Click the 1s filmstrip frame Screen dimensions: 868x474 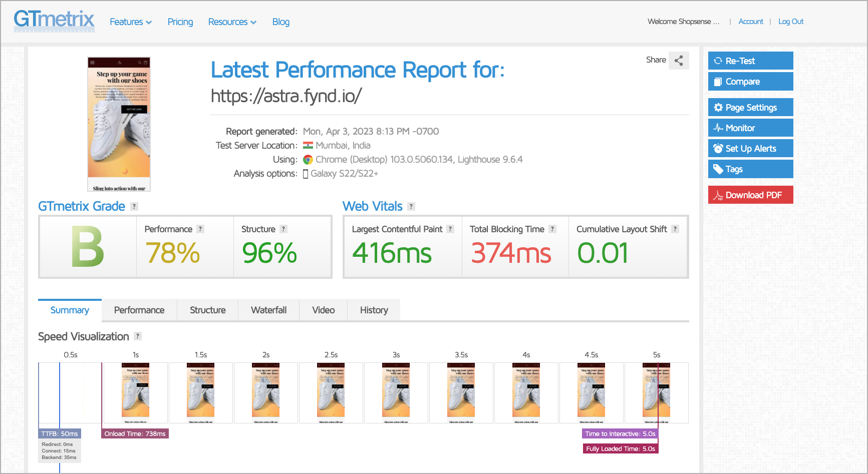pyautogui.click(x=135, y=393)
